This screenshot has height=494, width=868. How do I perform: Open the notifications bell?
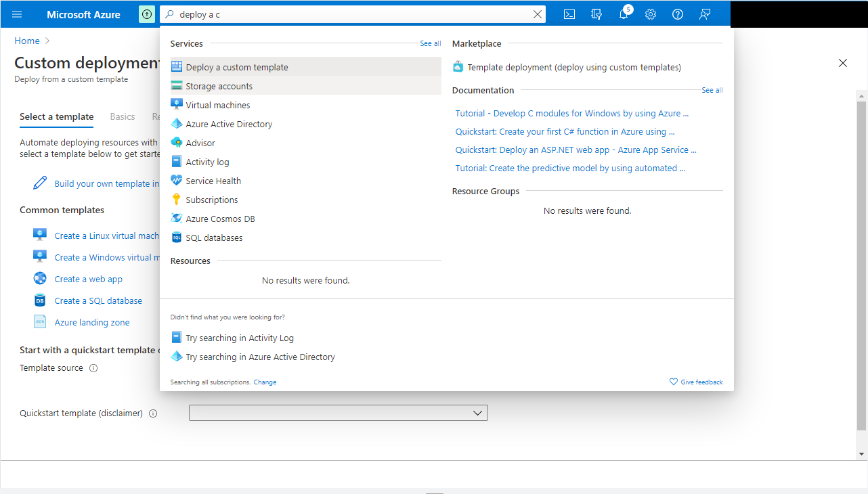pyautogui.click(x=624, y=14)
